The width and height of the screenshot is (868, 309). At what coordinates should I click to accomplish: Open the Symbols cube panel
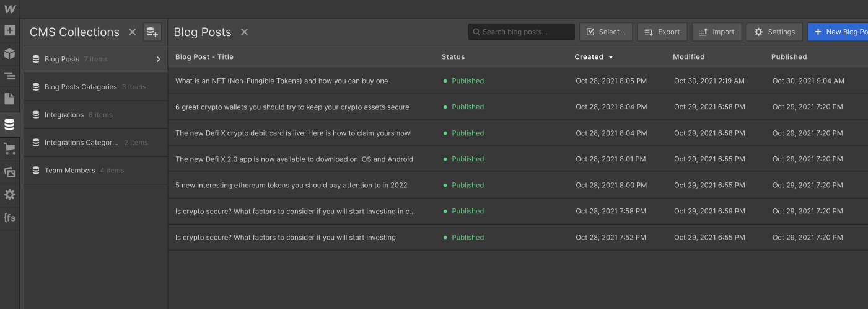(9, 53)
